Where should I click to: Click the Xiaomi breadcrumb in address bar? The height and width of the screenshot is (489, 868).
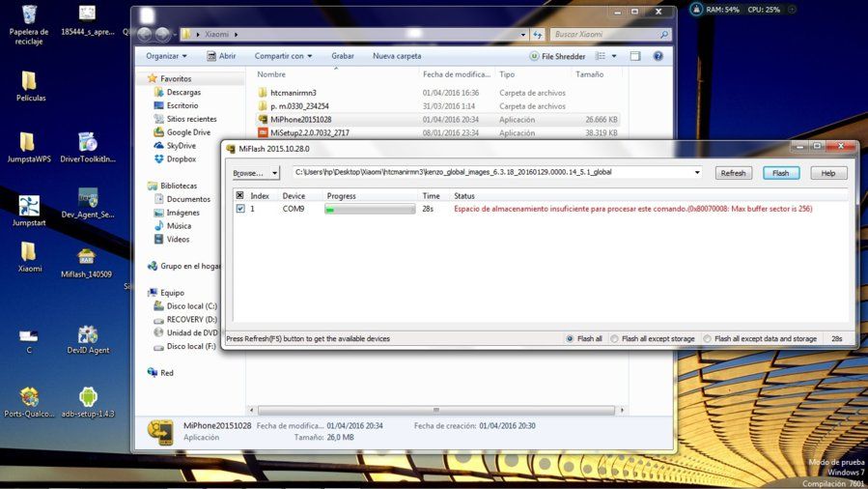[x=216, y=35]
